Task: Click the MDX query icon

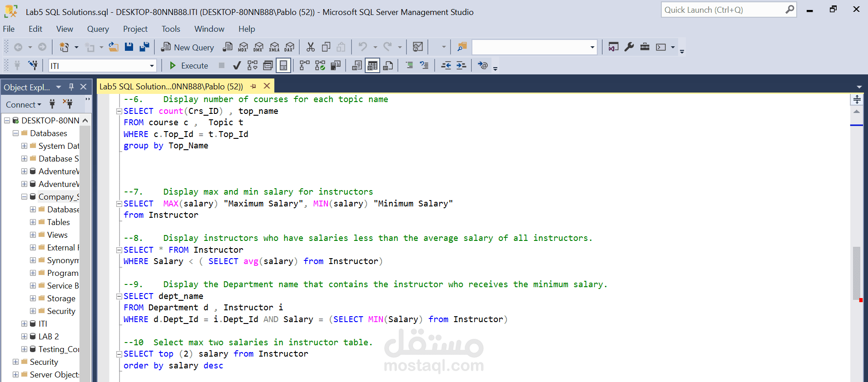Action: 243,47
